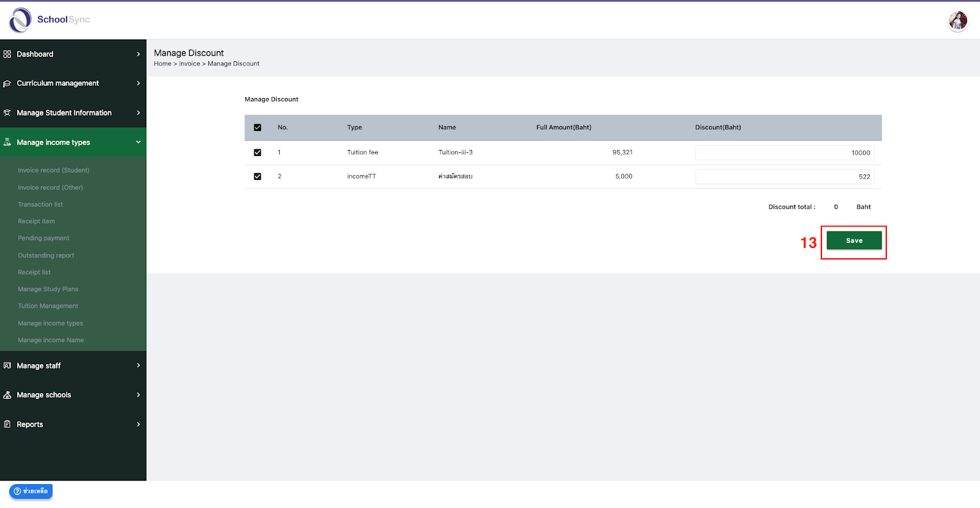This screenshot has height=508, width=980.
Task: Open Manage income types submenu item
Action: click(x=50, y=323)
